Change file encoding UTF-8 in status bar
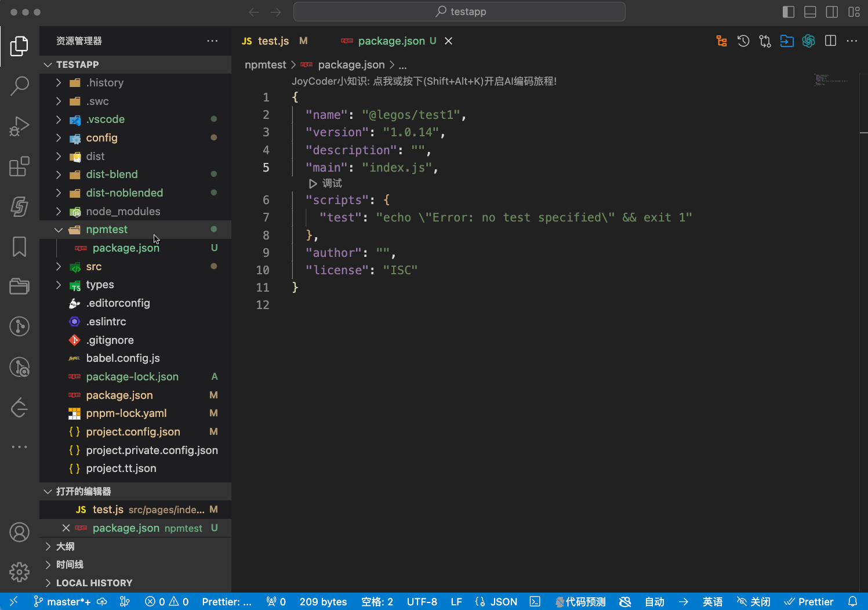Screen dimensions: 868x610 422,602
